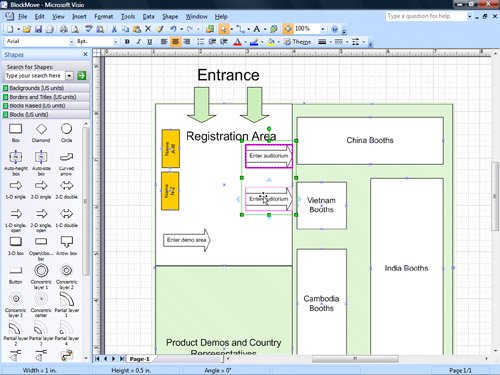
Task: Cut selection with the scissors icon
Action: tap(114, 29)
